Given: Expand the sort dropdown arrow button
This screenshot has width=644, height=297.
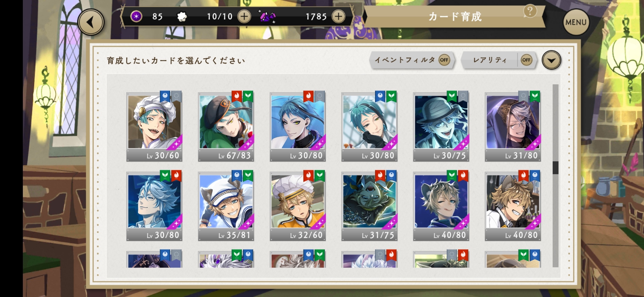Looking at the screenshot, I should pyautogui.click(x=551, y=60).
